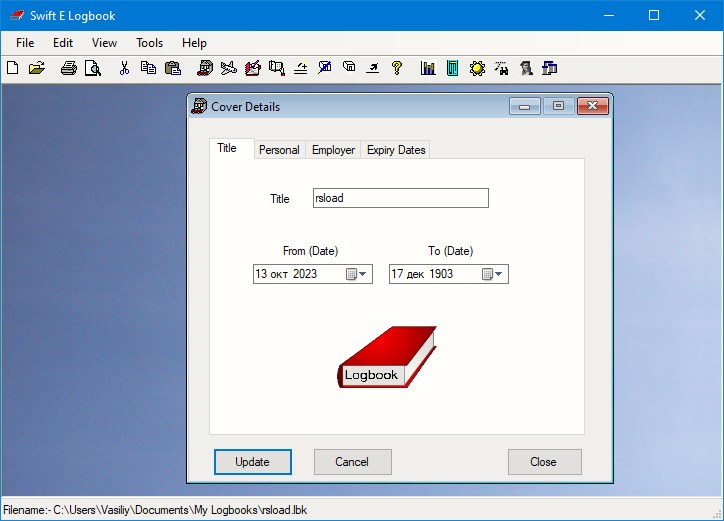
Task: Click the small 3D box toolbar icon
Action: [349, 67]
